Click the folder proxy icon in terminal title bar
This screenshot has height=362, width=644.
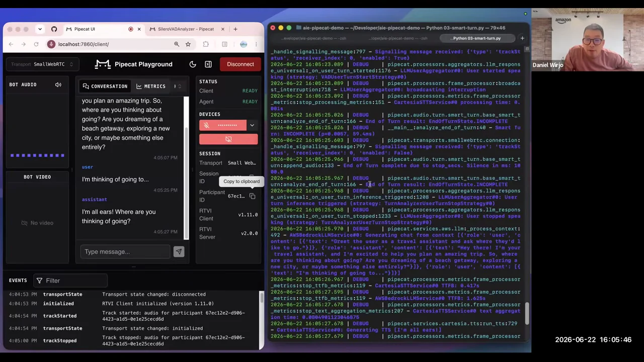point(299,28)
